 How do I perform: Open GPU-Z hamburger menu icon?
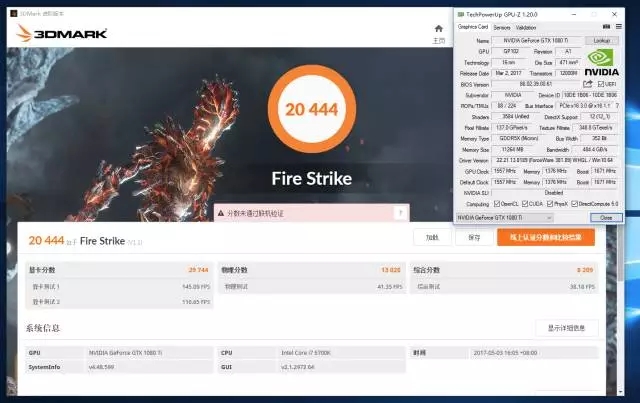(619, 27)
